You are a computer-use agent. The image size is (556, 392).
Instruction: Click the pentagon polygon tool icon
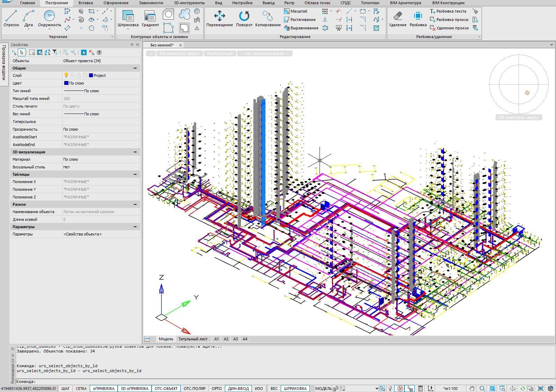[x=92, y=28]
